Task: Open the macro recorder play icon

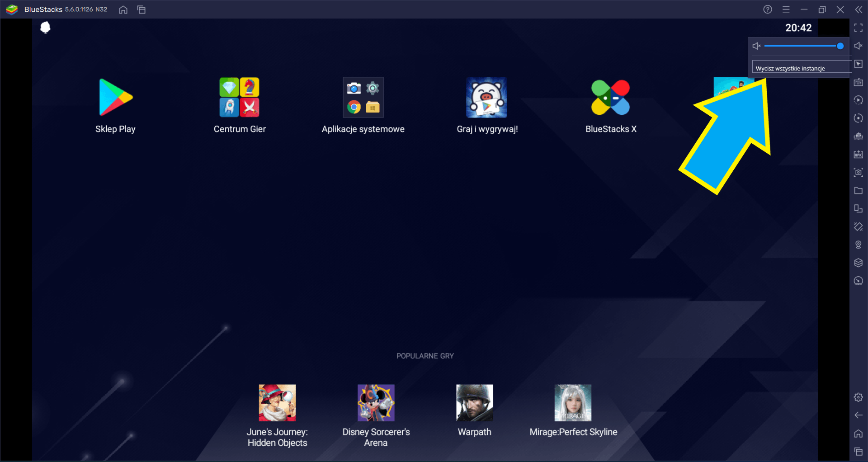Action: click(859, 100)
